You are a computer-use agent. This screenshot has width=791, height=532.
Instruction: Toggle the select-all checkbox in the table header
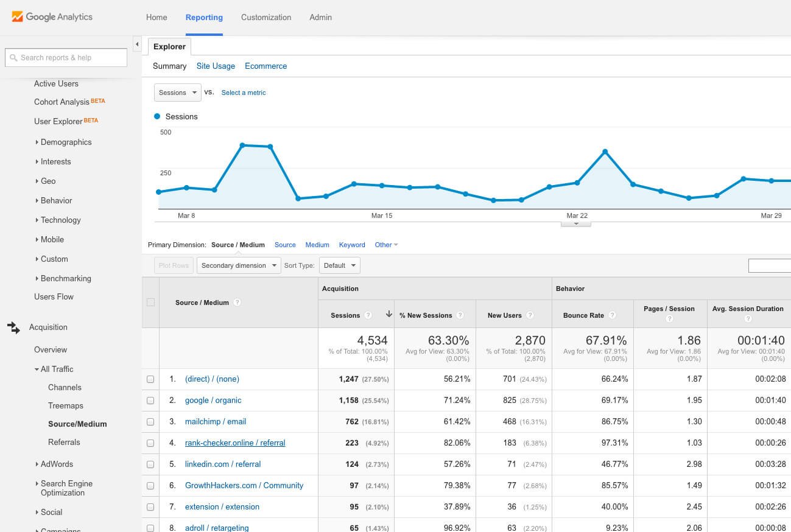pyautogui.click(x=150, y=303)
